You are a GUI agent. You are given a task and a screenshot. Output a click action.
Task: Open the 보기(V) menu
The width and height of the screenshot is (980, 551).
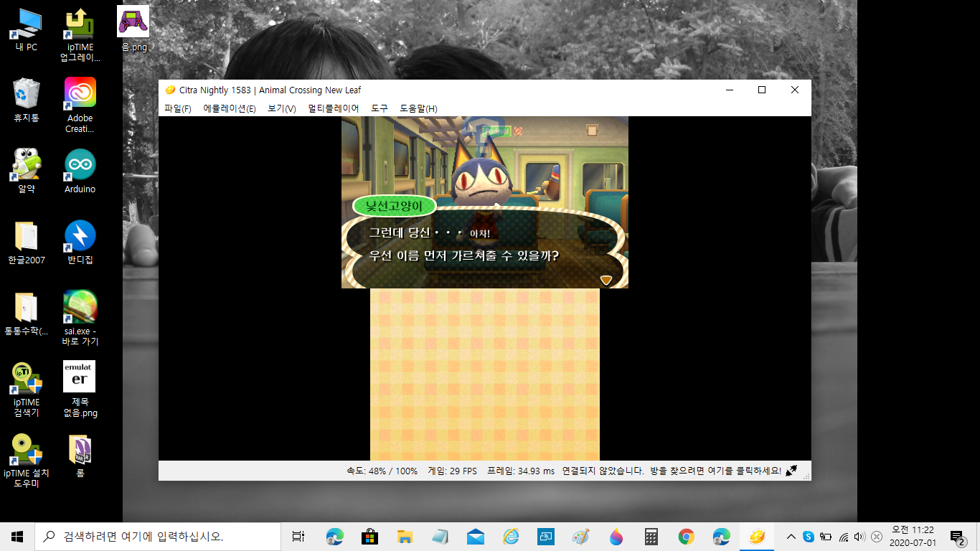(281, 108)
